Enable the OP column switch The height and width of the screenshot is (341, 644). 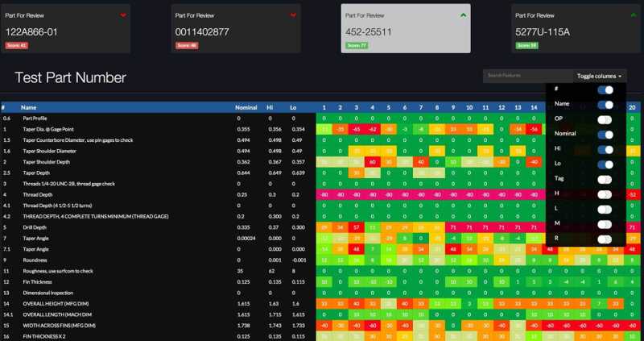[605, 119]
